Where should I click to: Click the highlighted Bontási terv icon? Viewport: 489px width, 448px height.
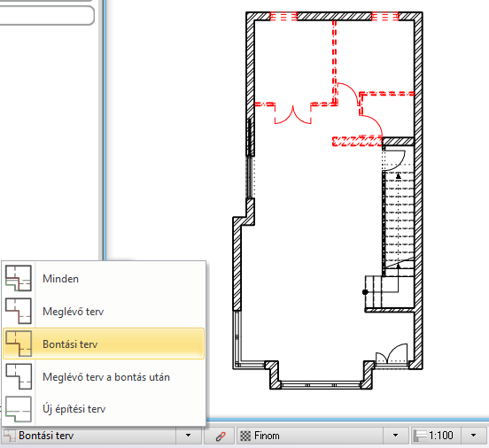[19, 344]
